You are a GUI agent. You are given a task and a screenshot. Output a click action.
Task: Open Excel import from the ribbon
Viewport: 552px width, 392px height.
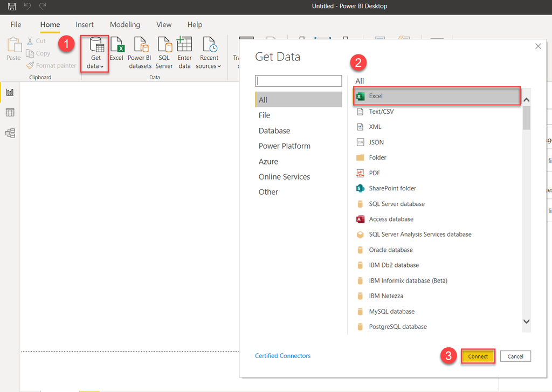[x=116, y=51]
